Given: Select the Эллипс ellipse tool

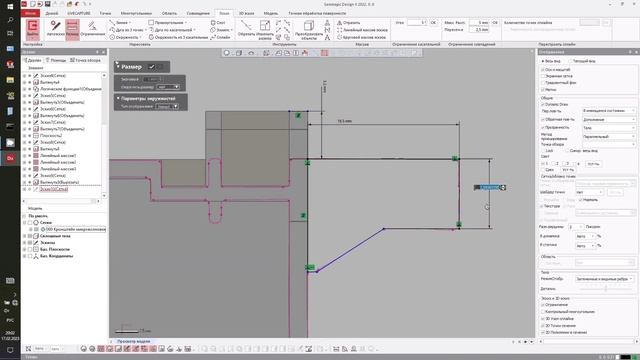Looking at the screenshot, I should coord(221,30).
